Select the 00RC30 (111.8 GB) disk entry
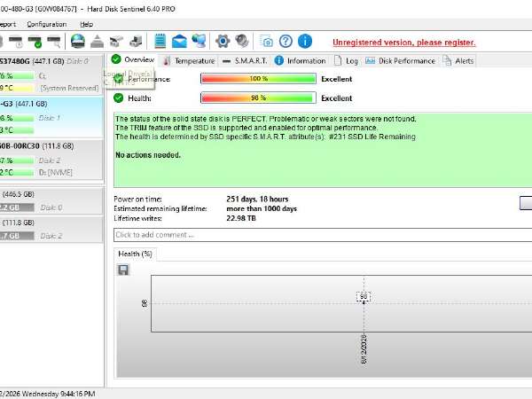Viewport: 532px width, 399px height. tap(51, 160)
